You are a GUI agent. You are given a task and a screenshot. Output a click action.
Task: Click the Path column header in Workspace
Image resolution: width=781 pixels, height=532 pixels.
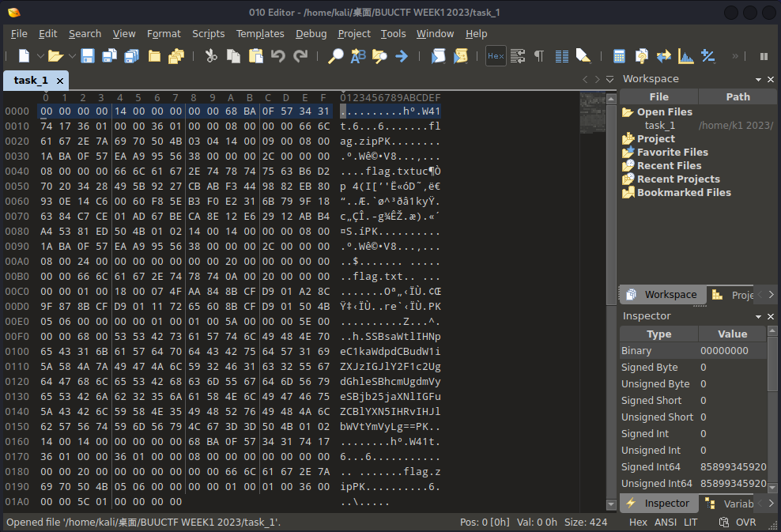tap(738, 96)
